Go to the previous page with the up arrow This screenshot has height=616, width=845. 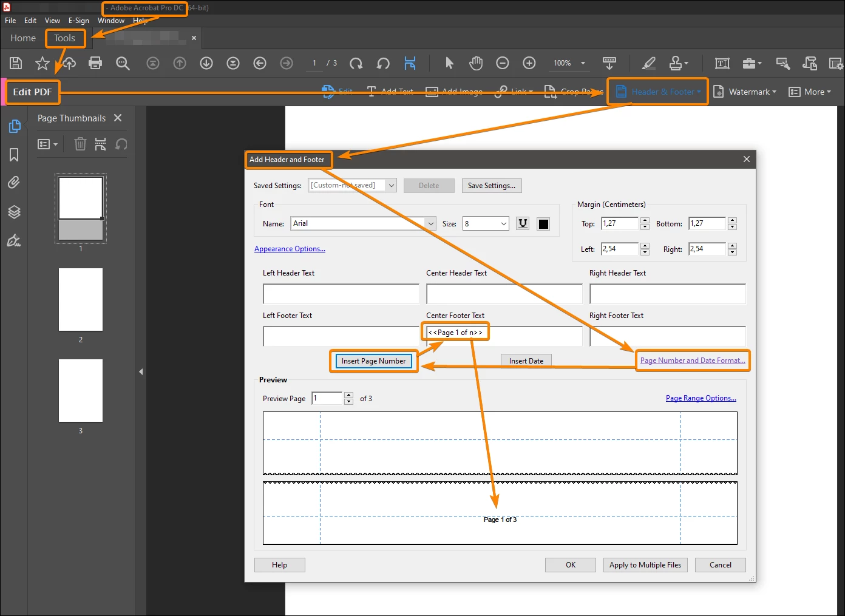[180, 63]
